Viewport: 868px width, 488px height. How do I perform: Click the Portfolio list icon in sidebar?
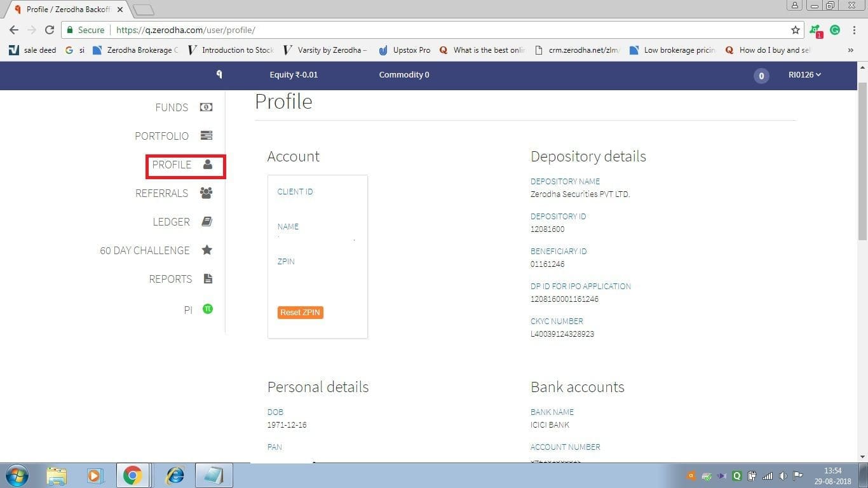pyautogui.click(x=206, y=135)
